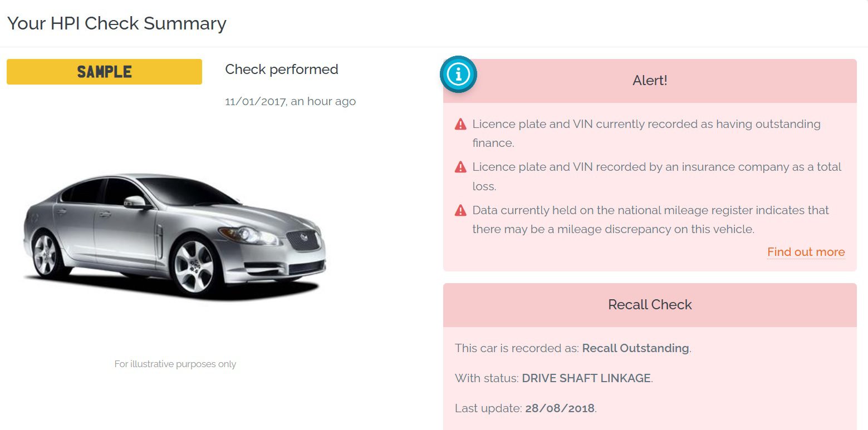The image size is (868, 430).
Task: Click the '28/08/2018' last update date
Action: (560, 408)
